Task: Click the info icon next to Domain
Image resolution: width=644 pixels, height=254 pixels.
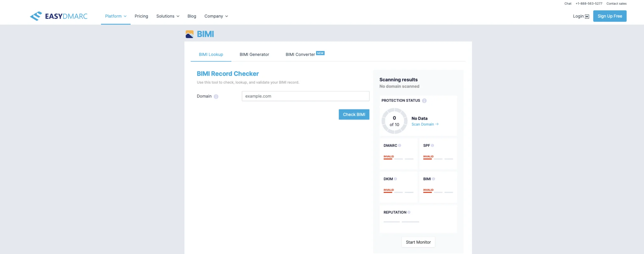Action: pos(216,97)
